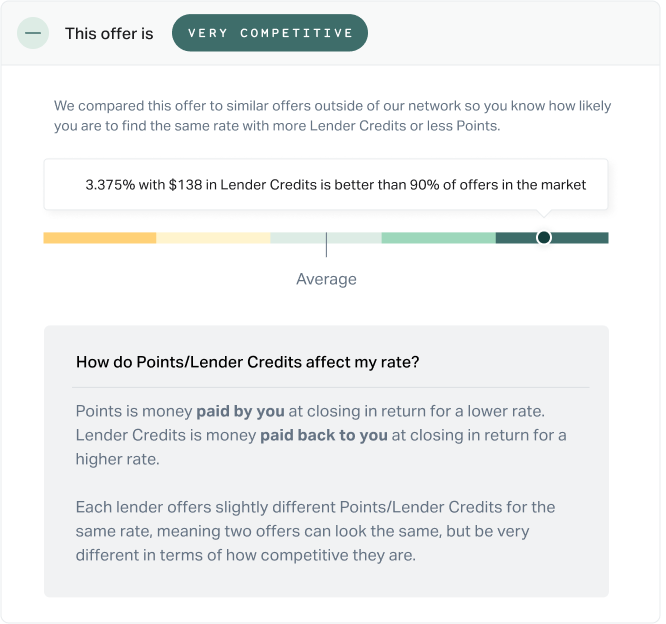Select the orange segment of the rating bar

click(100, 238)
